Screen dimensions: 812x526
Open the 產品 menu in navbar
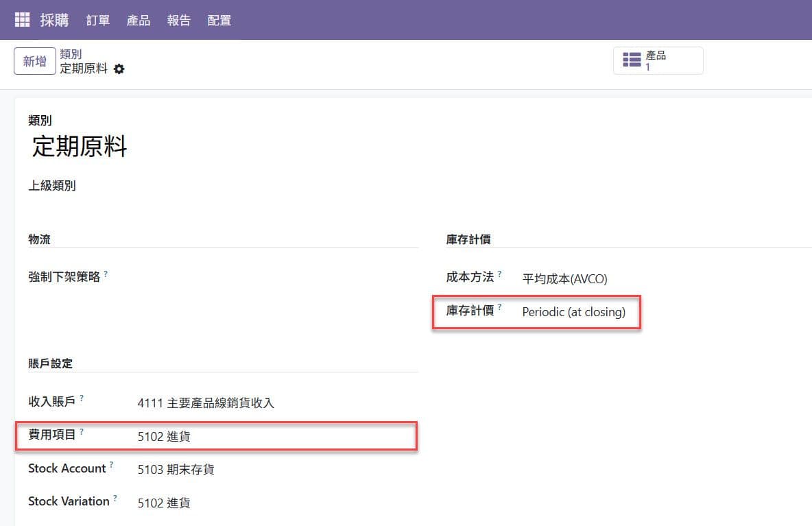139,21
